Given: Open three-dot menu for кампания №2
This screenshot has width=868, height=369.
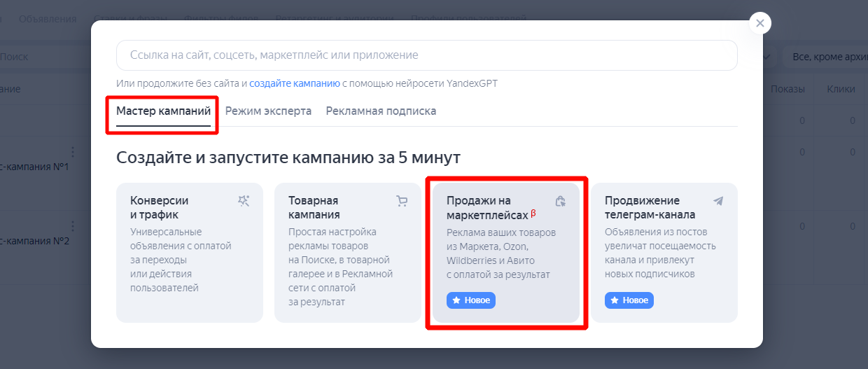Looking at the screenshot, I should click(x=72, y=225).
